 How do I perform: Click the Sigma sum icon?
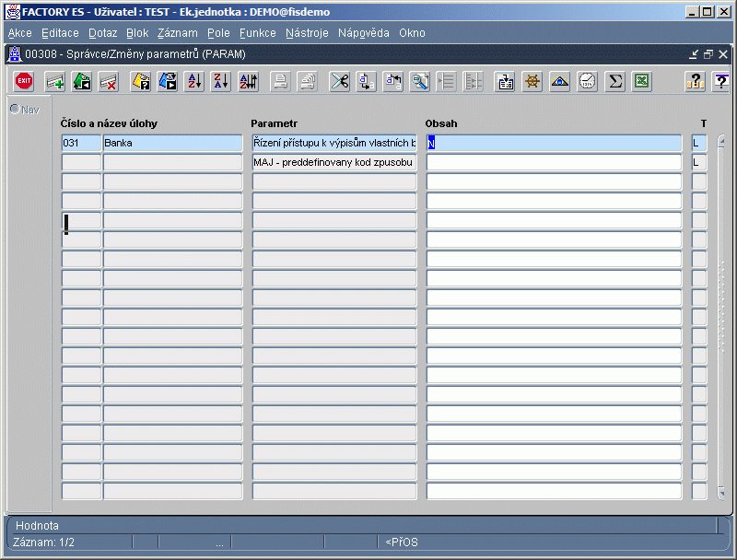click(x=614, y=82)
